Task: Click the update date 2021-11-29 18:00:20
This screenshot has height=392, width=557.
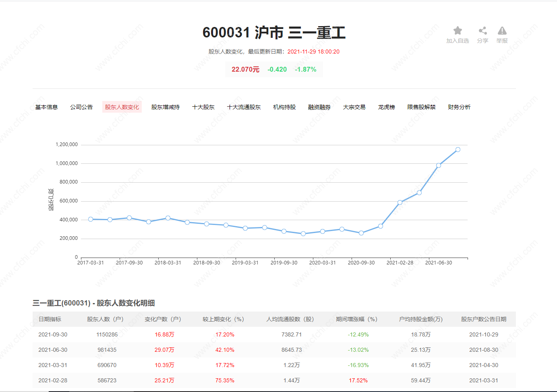Action: click(313, 52)
